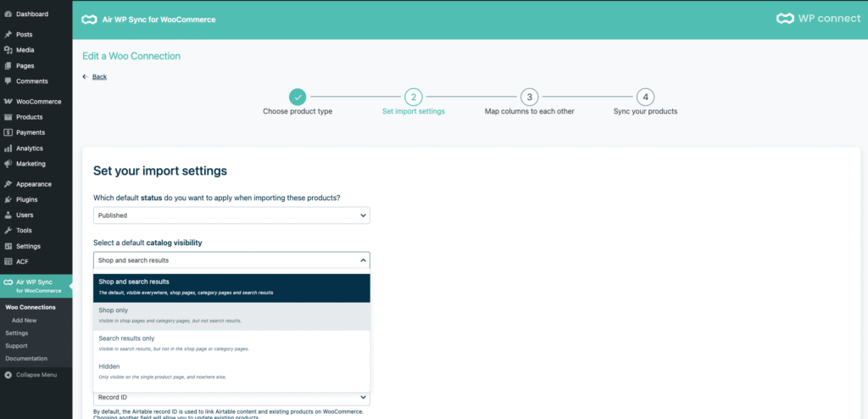The height and width of the screenshot is (419, 868).
Task: Open the default status Published dropdown
Action: [231, 215]
